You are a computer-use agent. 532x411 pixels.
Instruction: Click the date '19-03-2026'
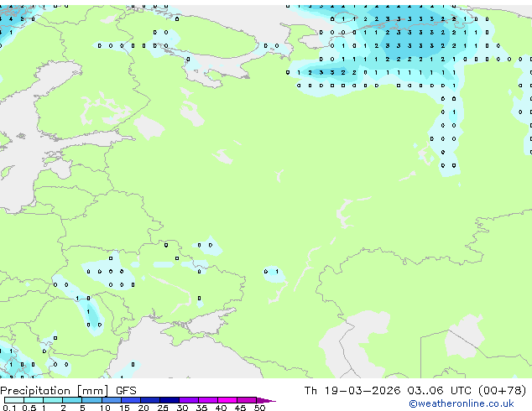[362, 391]
